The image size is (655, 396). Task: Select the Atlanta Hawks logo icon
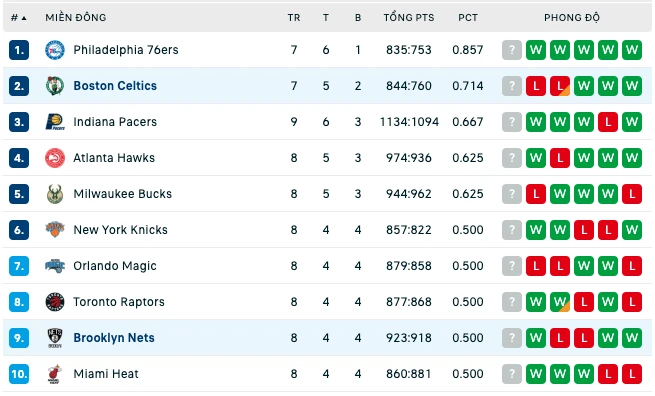(x=55, y=158)
